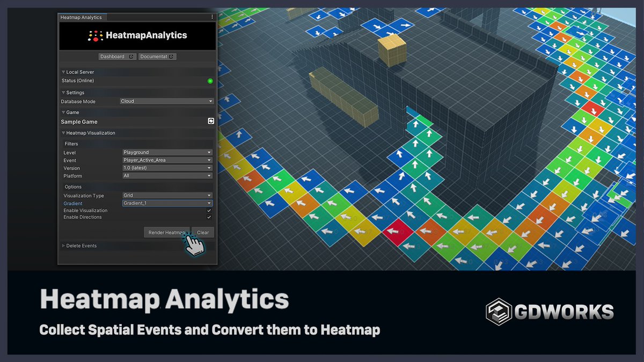The image size is (644, 362).
Task: Open the Gradient dropdown showing Gradient_1
Action: (x=167, y=203)
